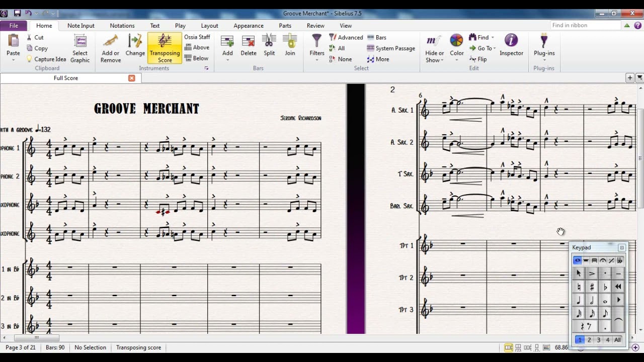The image size is (644, 362).
Task: Click Select Bars option
Action: (377, 37)
